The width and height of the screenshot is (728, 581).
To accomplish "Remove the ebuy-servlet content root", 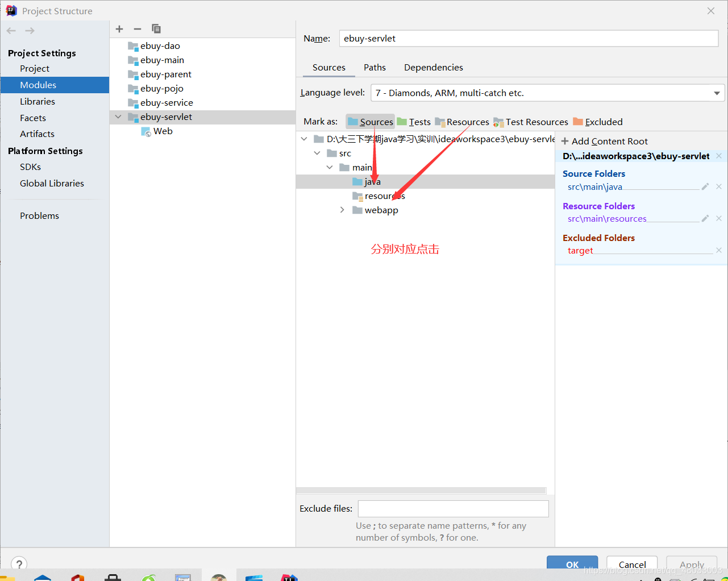I will pos(719,156).
